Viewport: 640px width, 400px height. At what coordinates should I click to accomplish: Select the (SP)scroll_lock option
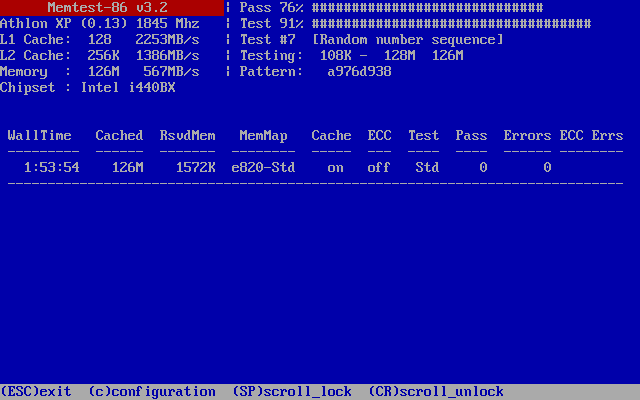click(x=292, y=392)
